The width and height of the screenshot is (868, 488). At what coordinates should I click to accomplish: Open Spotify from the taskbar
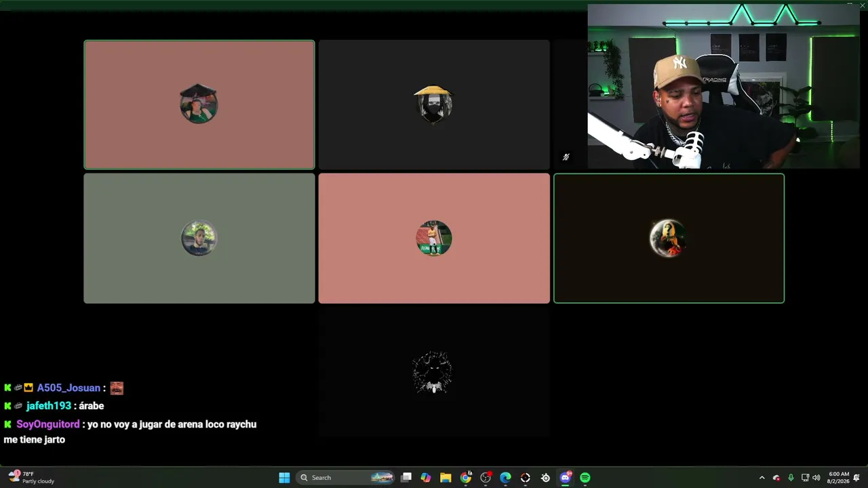click(x=585, y=478)
